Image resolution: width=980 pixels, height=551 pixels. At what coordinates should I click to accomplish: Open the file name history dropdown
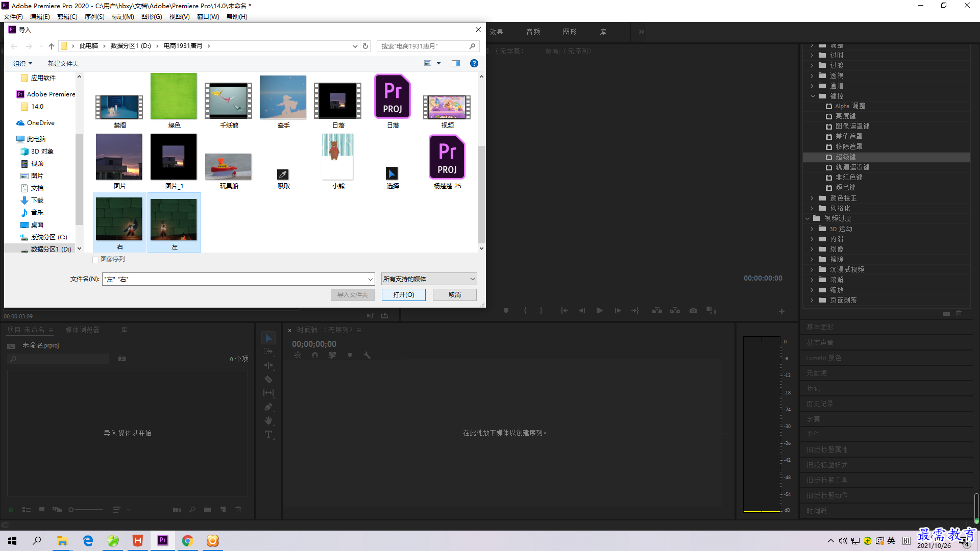click(x=371, y=279)
